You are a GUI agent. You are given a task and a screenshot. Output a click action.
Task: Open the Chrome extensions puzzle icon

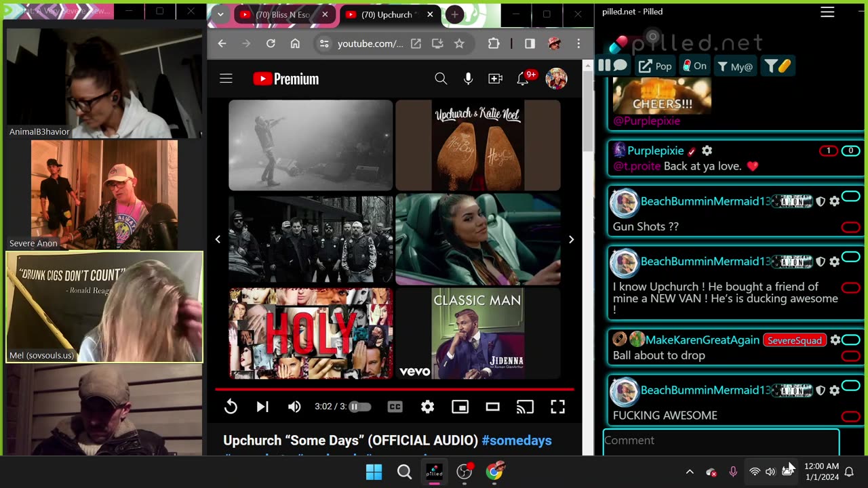(494, 43)
